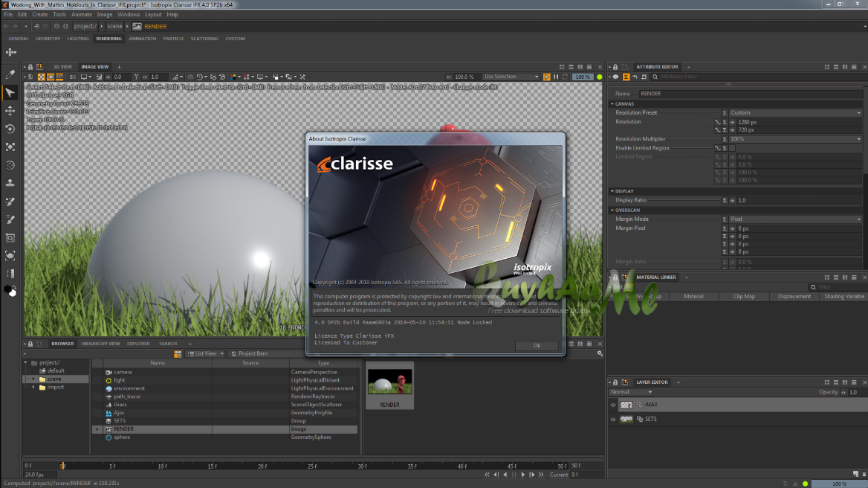
Task: Click the timeline at frame 25 f
Action: point(312,466)
